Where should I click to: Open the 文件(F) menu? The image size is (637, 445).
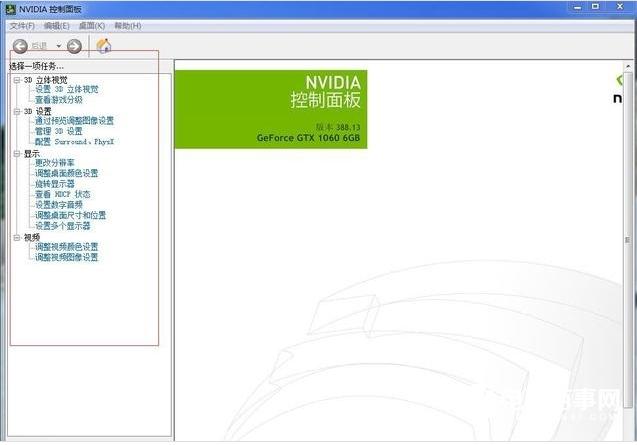pos(22,25)
